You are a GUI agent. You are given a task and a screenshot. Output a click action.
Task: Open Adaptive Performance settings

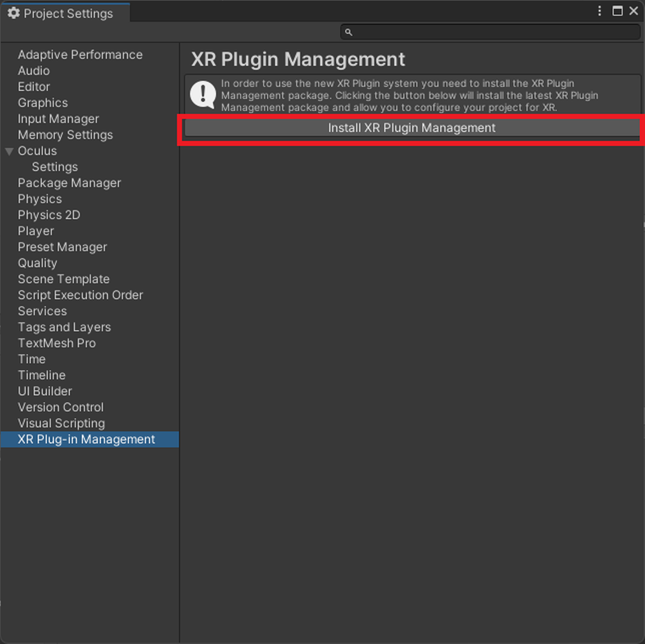point(80,55)
